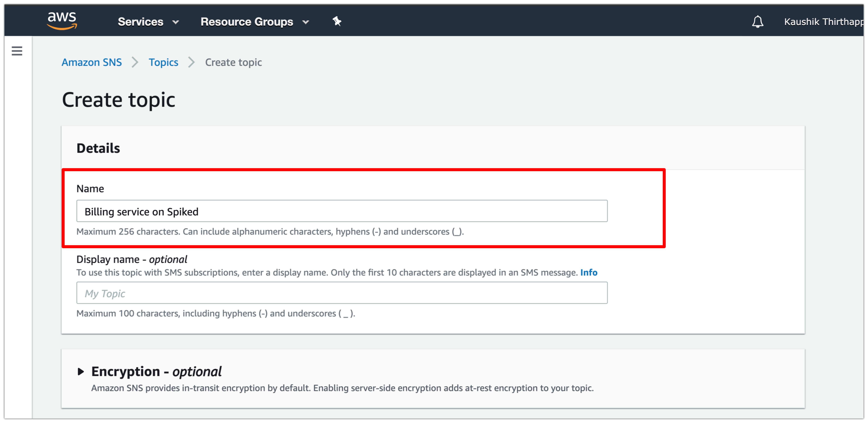Image resolution: width=868 pixels, height=423 pixels.
Task: Click the Name input field
Action: click(342, 211)
